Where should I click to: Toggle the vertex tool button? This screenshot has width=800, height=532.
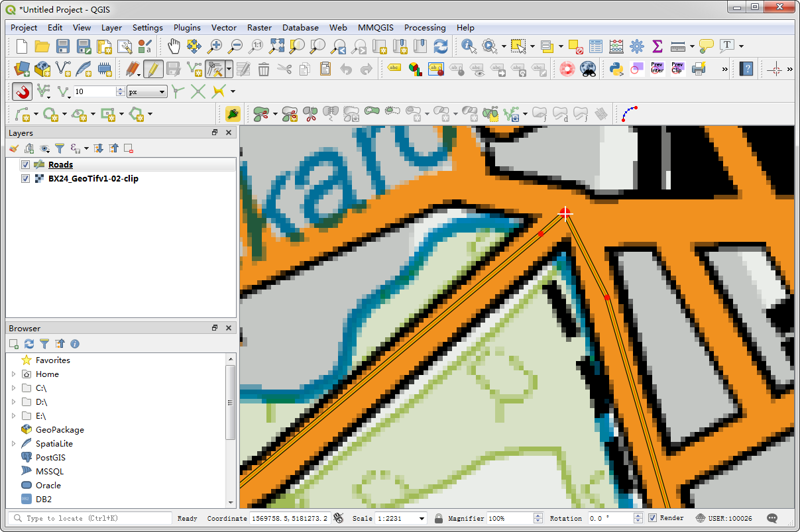(x=215, y=68)
